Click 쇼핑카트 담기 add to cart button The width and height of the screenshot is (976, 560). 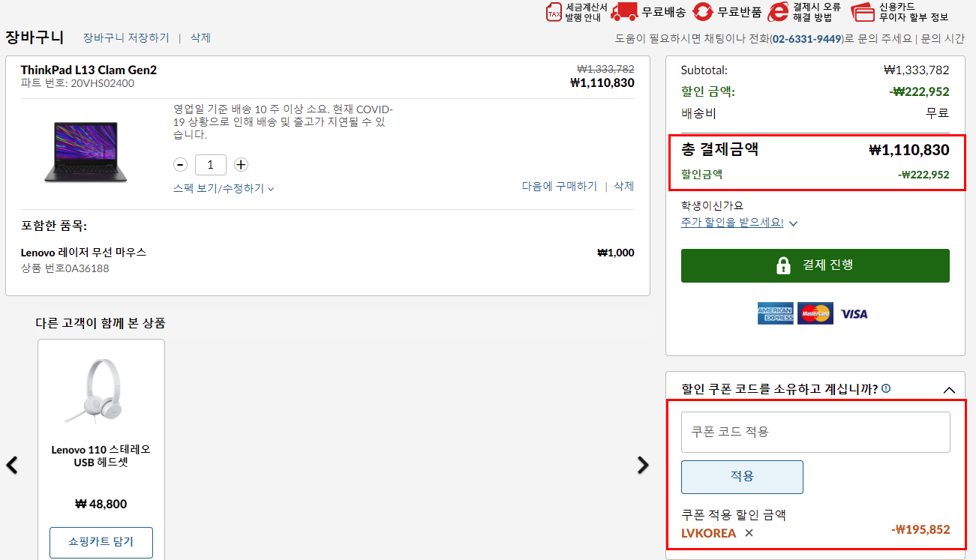click(x=101, y=542)
